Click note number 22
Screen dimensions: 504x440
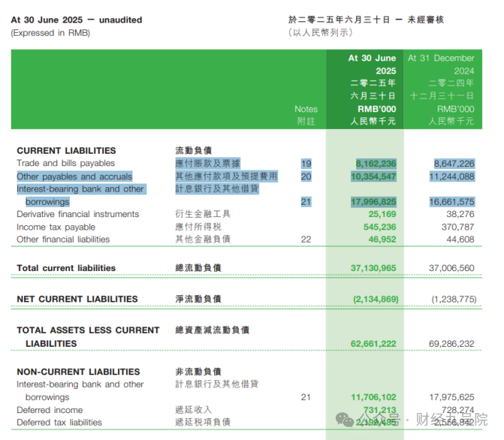pyautogui.click(x=306, y=240)
